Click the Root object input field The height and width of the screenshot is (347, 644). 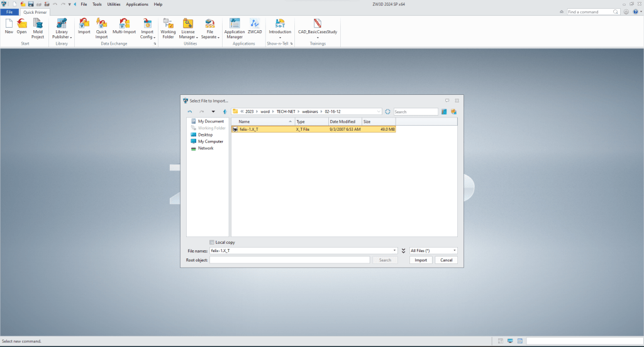tap(289, 260)
